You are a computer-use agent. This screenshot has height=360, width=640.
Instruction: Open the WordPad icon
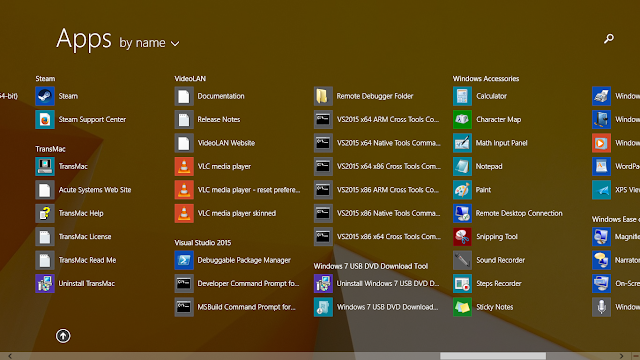point(602,167)
